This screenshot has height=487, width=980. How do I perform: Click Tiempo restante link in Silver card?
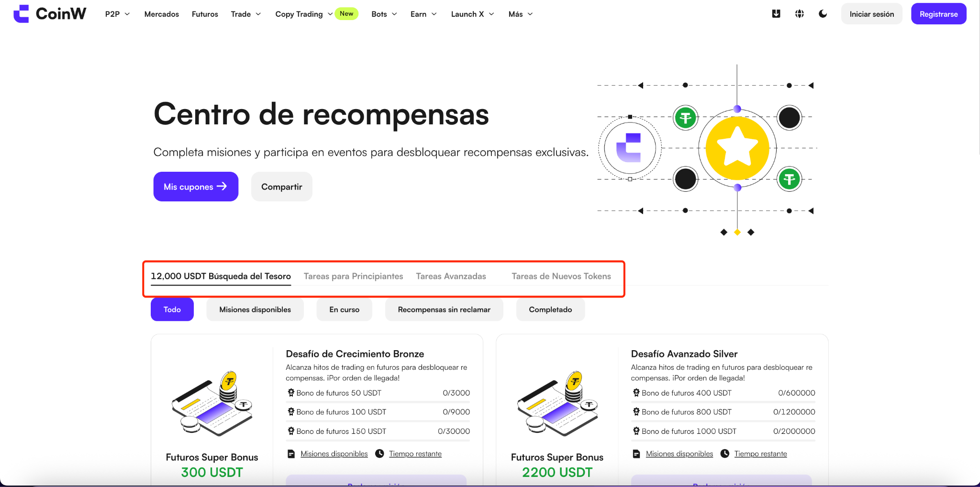761,454
